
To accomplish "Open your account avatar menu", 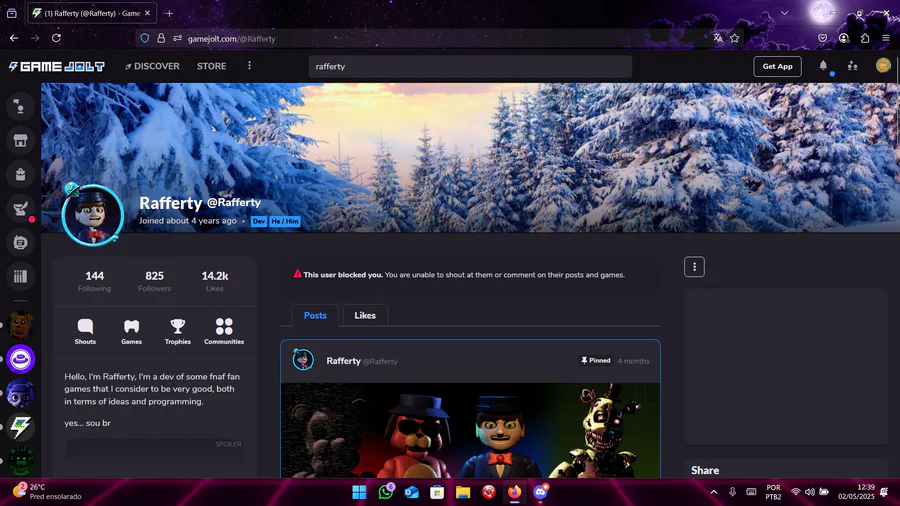I will [x=883, y=65].
